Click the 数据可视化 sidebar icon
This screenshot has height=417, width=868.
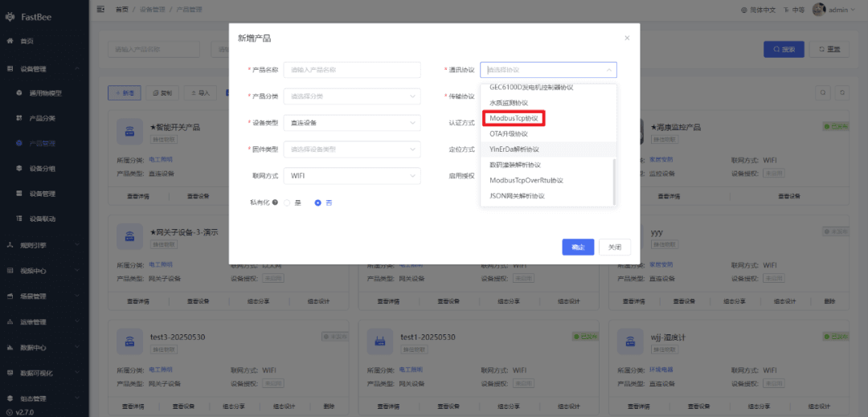point(10,374)
